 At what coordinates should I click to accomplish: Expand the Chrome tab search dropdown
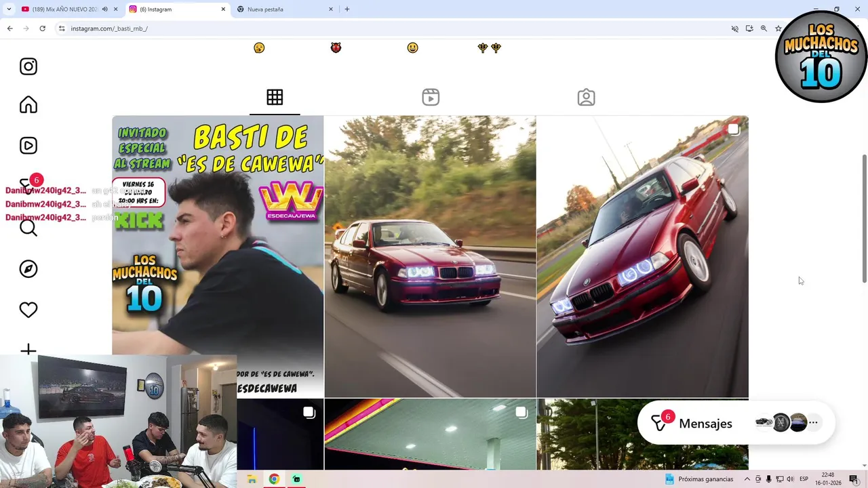(x=9, y=9)
